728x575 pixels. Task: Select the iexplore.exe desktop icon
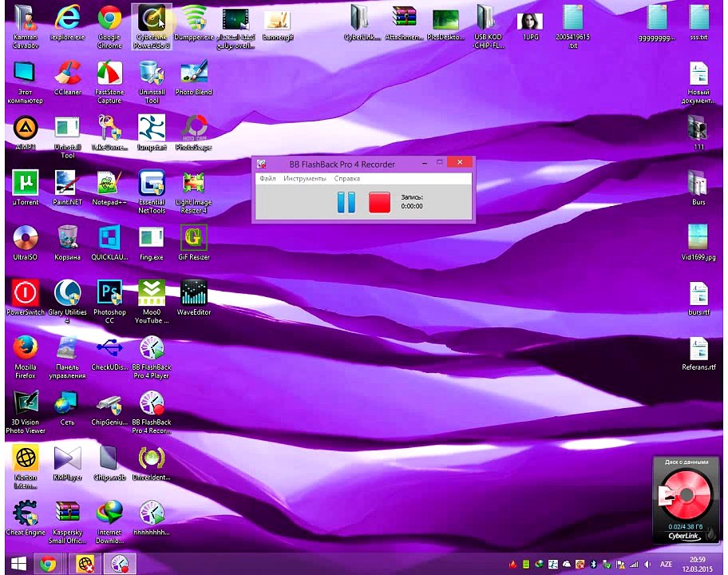67,22
